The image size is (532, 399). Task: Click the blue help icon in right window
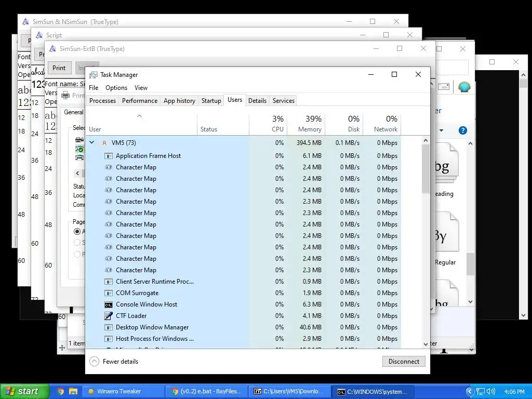(x=463, y=130)
